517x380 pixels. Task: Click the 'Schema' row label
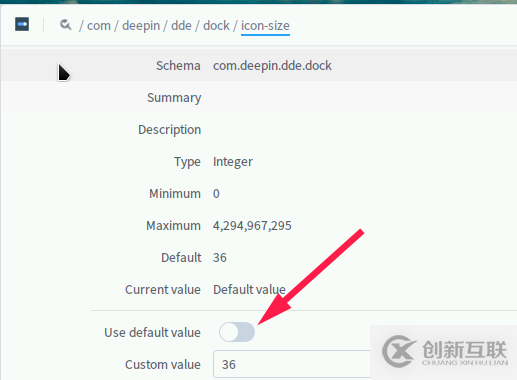click(178, 66)
